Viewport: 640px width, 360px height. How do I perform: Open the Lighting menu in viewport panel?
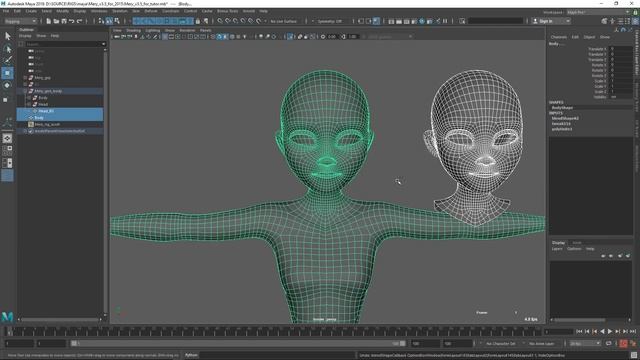pyautogui.click(x=153, y=30)
